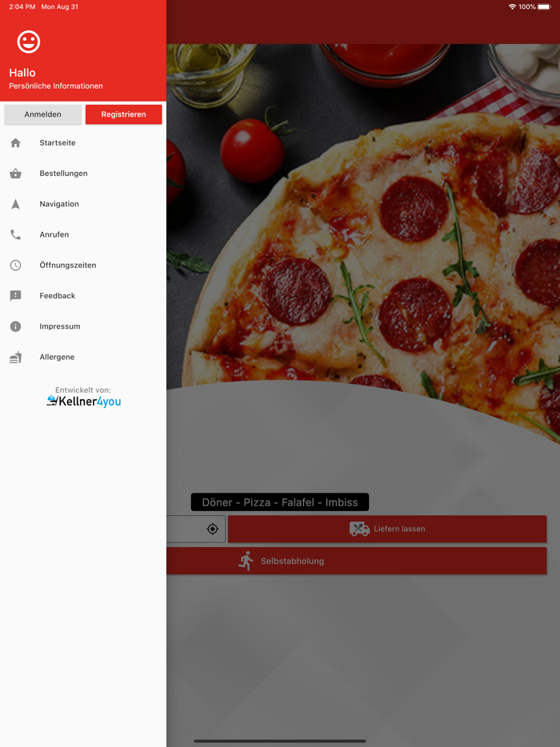Click the feedback speech bubble icon
Screen dimensions: 560x747
pyautogui.click(x=16, y=296)
